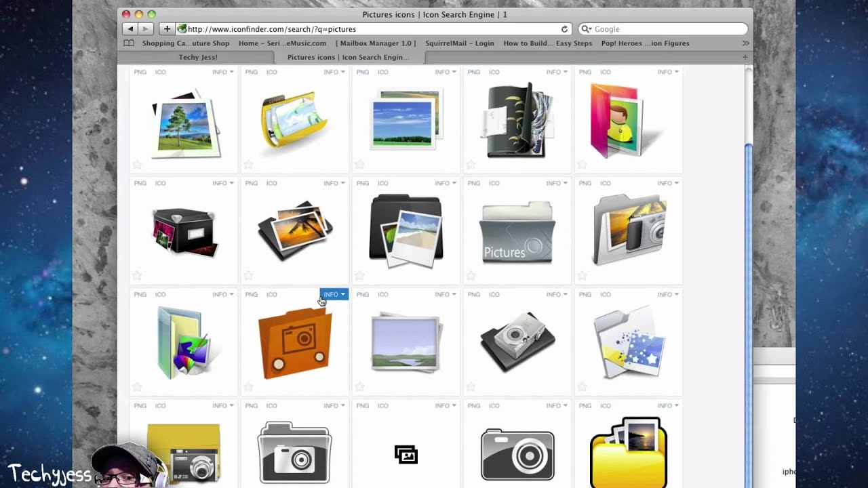868x488 pixels.
Task: Add bookmark using the plus button
Action: (167, 29)
